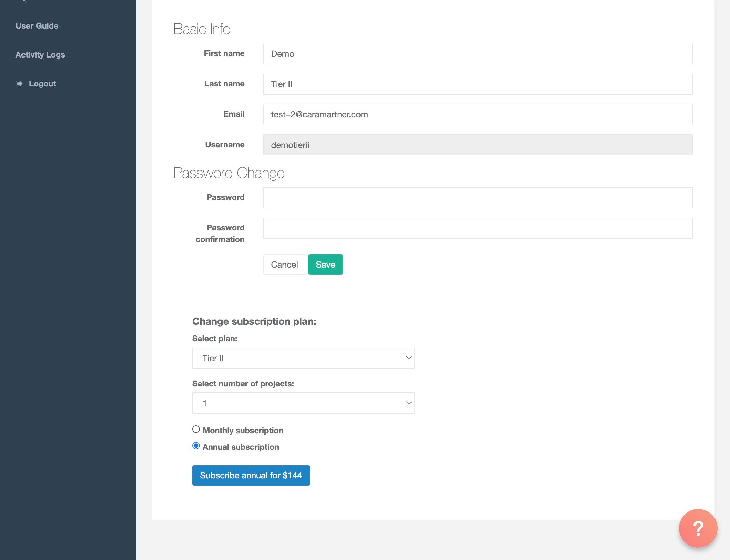Click the Email address input field

478,114
